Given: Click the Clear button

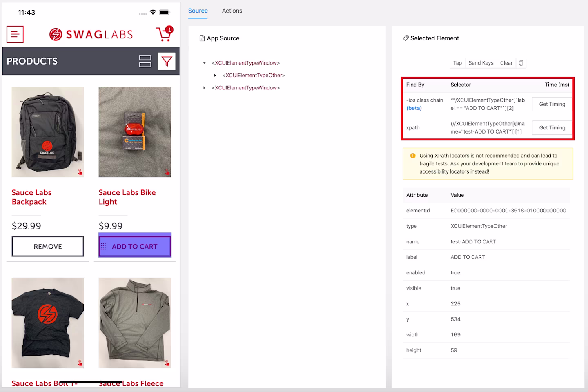Looking at the screenshot, I should point(506,63).
